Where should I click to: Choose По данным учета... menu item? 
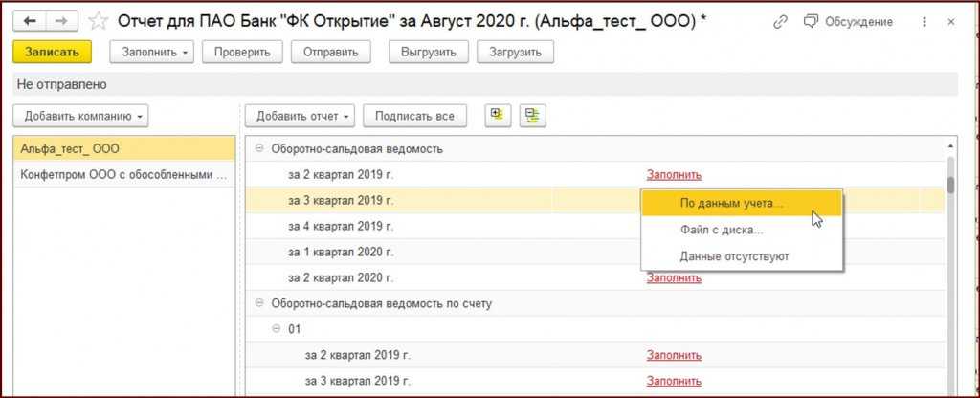click(x=742, y=204)
